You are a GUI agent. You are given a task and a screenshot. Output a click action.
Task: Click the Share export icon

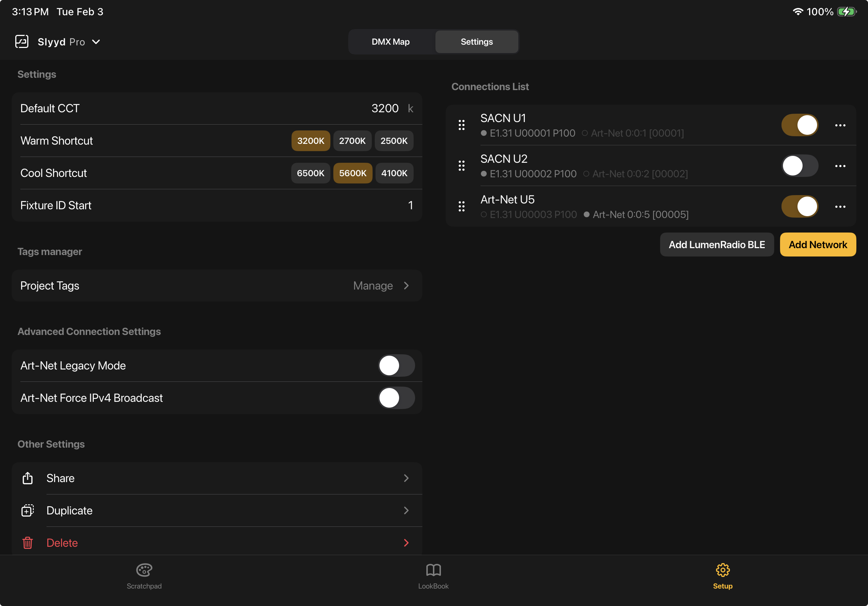pyautogui.click(x=27, y=478)
